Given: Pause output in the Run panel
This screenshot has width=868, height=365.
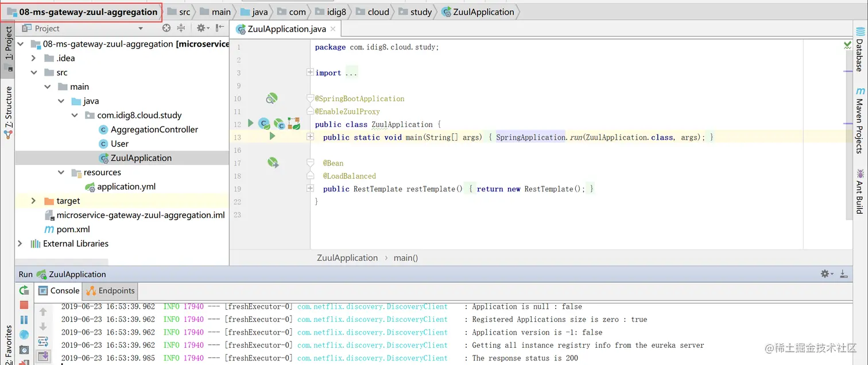Looking at the screenshot, I should 24,320.
